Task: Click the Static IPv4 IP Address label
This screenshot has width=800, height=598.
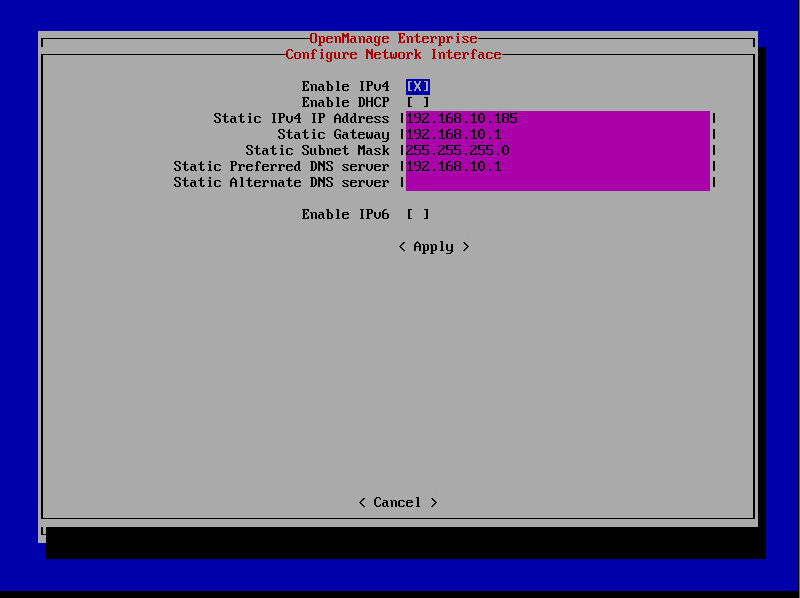Action: 302,118
